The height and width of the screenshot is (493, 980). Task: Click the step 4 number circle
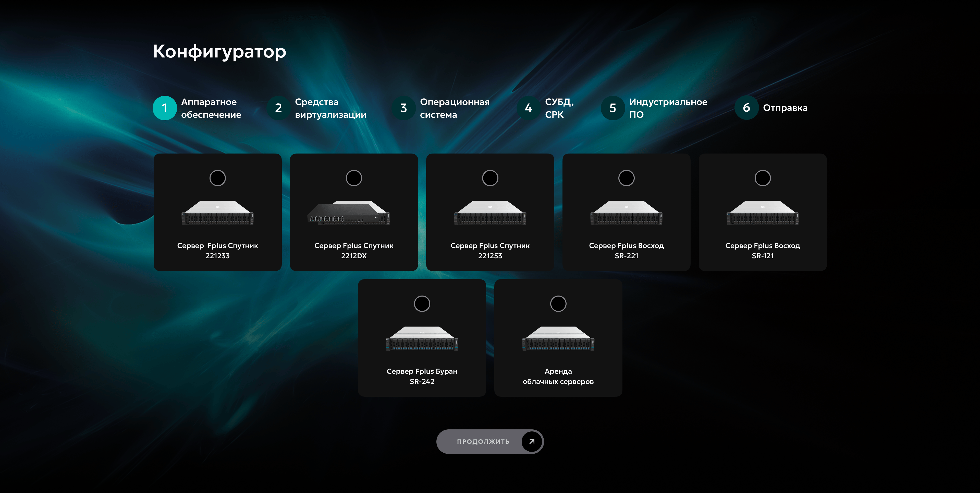[529, 108]
